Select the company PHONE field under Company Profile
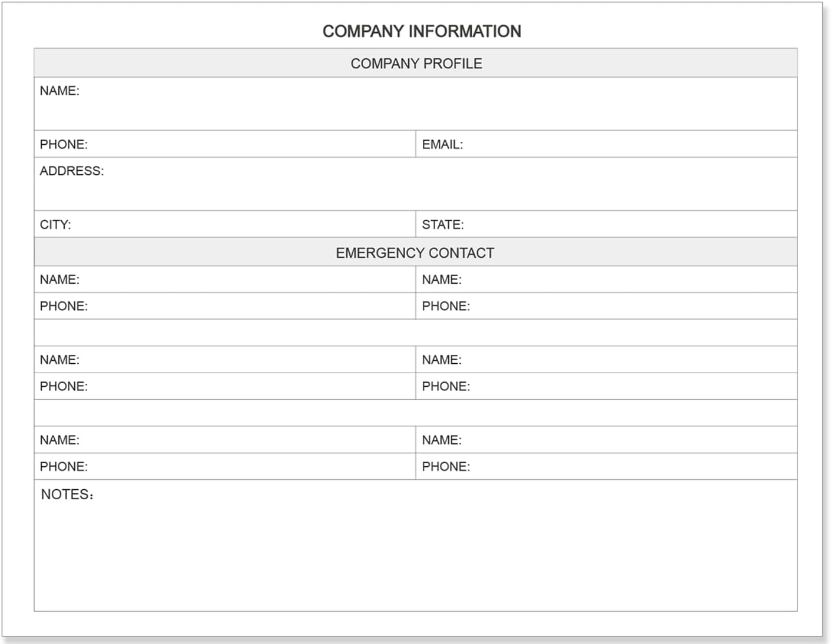The width and height of the screenshot is (831, 644). click(247, 144)
